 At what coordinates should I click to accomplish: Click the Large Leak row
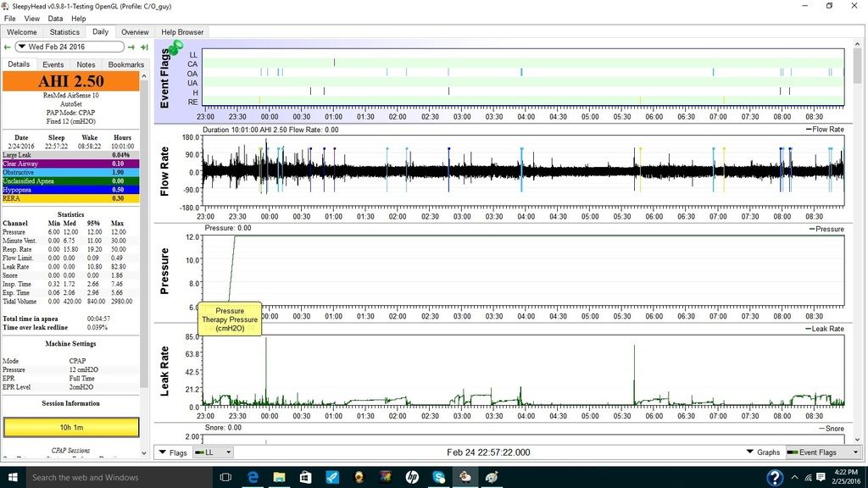[x=71, y=155]
